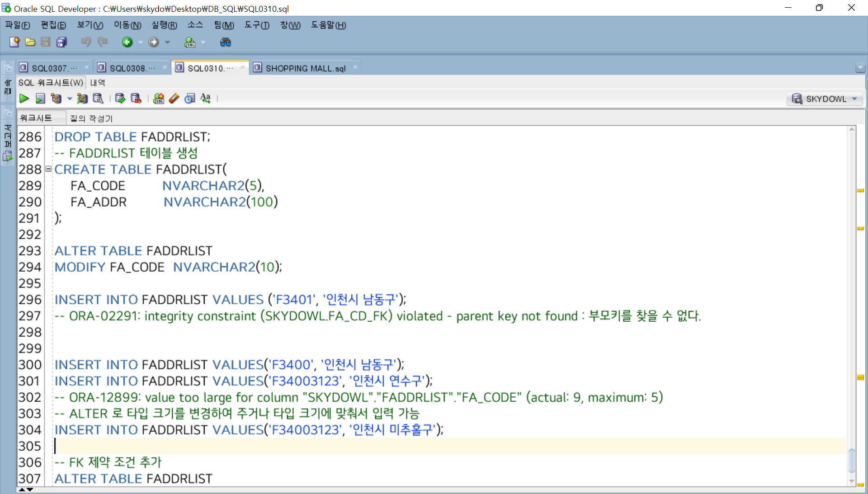
Task: Click the Save All icon
Action: [x=61, y=42]
